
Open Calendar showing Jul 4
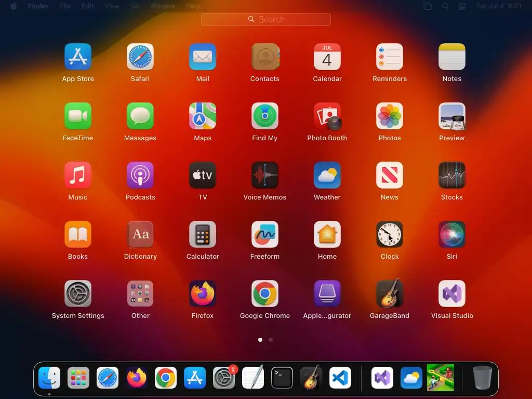point(327,57)
